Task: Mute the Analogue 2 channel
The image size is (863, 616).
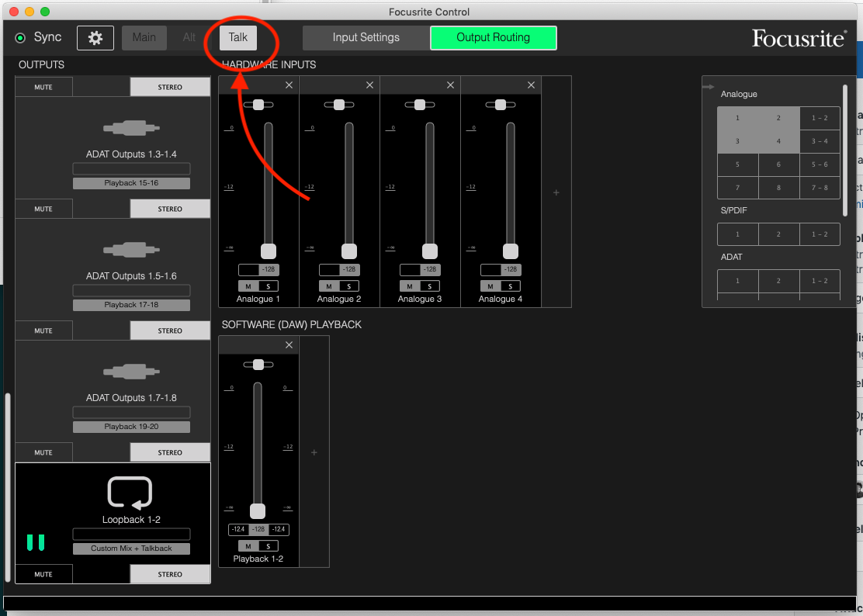Action: (x=329, y=286)
